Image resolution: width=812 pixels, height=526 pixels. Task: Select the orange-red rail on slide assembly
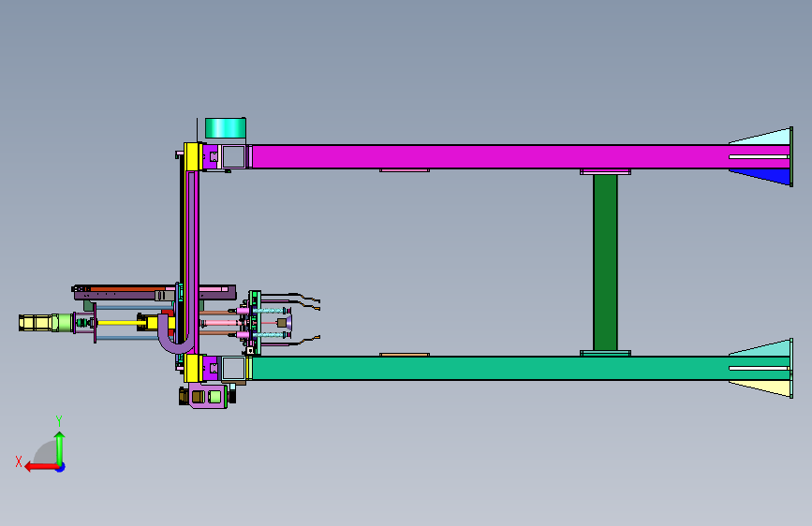[126, 288]
